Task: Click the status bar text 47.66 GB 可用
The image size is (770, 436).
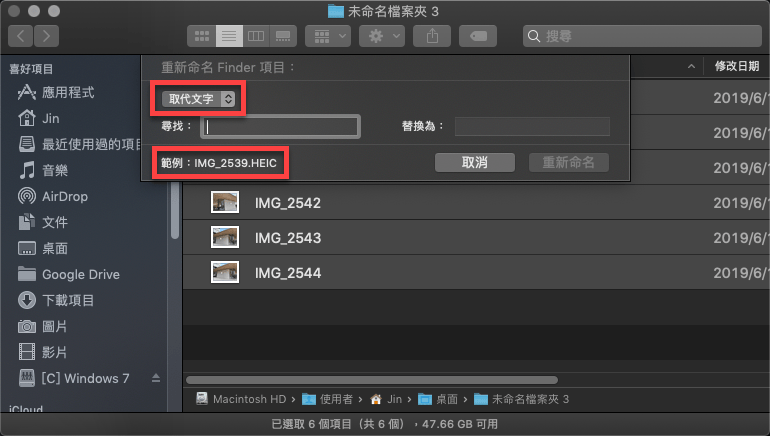Action: 460,424
